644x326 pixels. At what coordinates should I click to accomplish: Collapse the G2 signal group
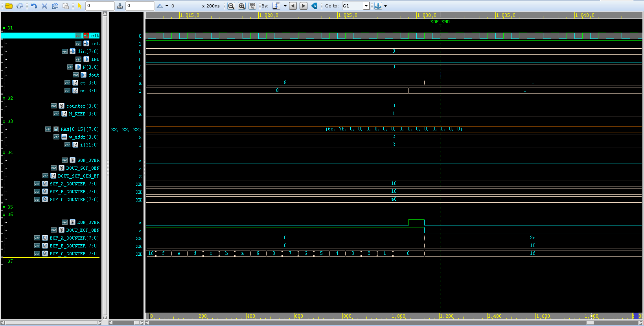pos(4,98)
